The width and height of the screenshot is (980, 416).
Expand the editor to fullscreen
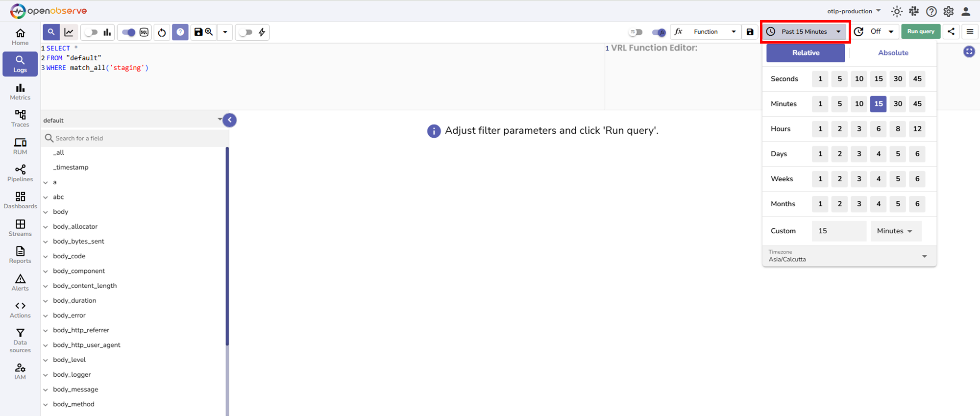point(969,51)
